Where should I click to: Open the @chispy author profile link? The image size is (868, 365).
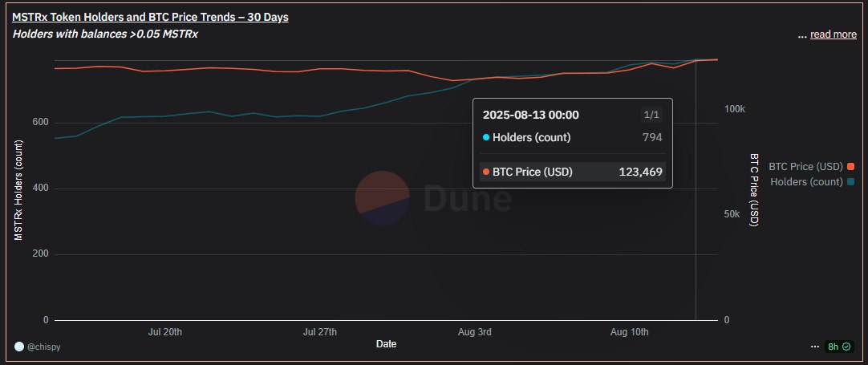pos(44,347)
